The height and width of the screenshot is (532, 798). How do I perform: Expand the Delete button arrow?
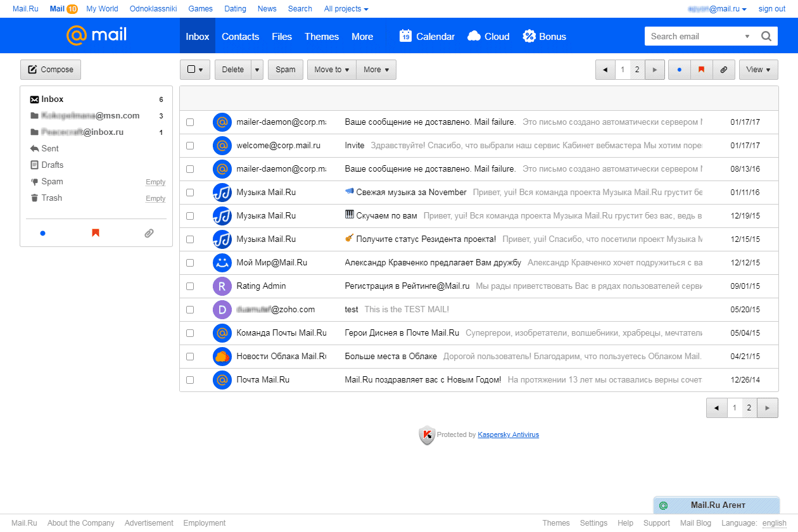pos(257,70)
